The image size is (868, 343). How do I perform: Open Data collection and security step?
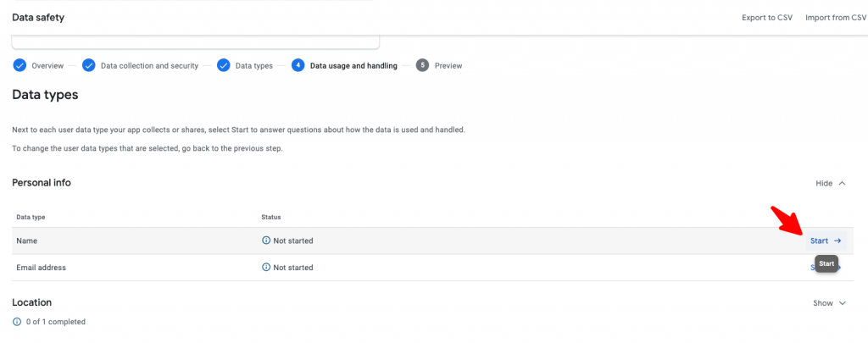[x=149, y=66]
